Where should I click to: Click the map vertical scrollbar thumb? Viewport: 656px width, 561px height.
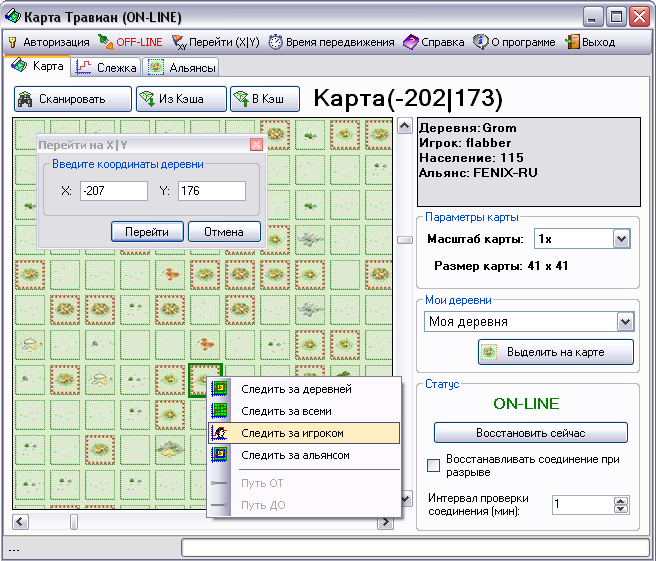(405, 240)
